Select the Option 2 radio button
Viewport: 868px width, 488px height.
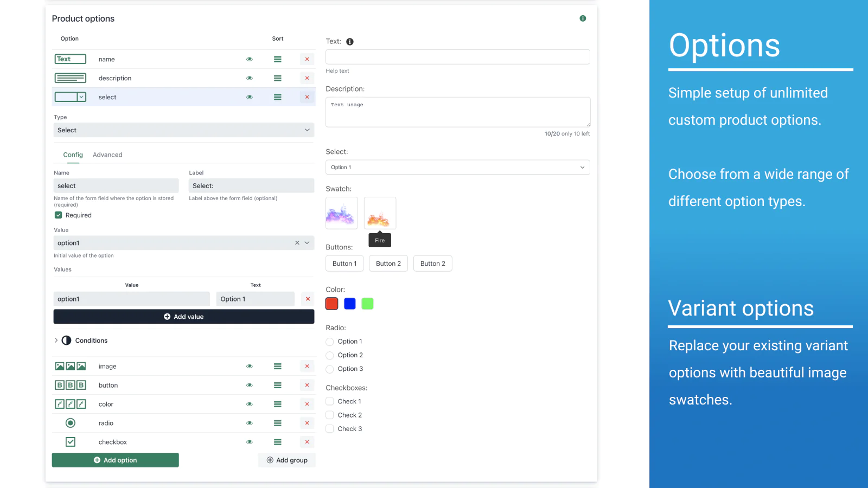330,355
